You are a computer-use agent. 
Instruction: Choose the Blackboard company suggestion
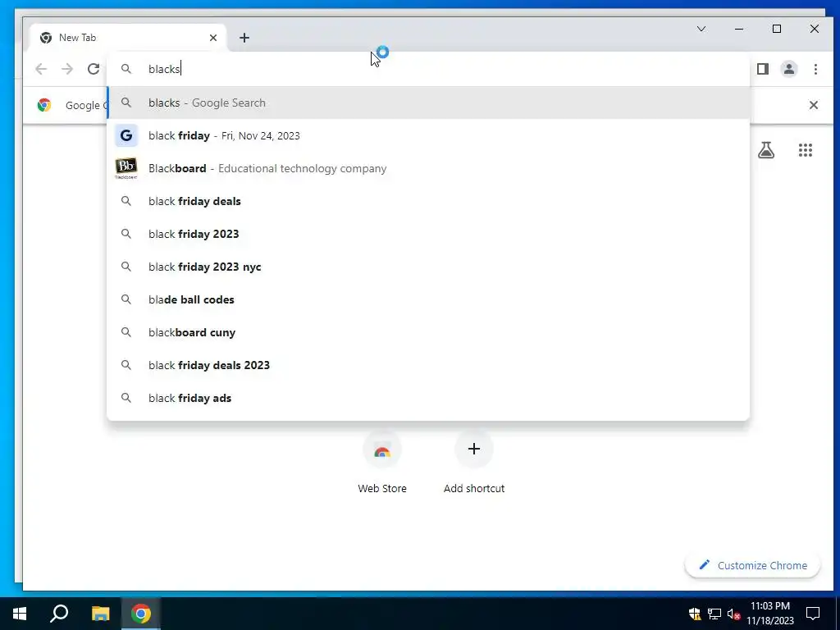coord(428,168)
